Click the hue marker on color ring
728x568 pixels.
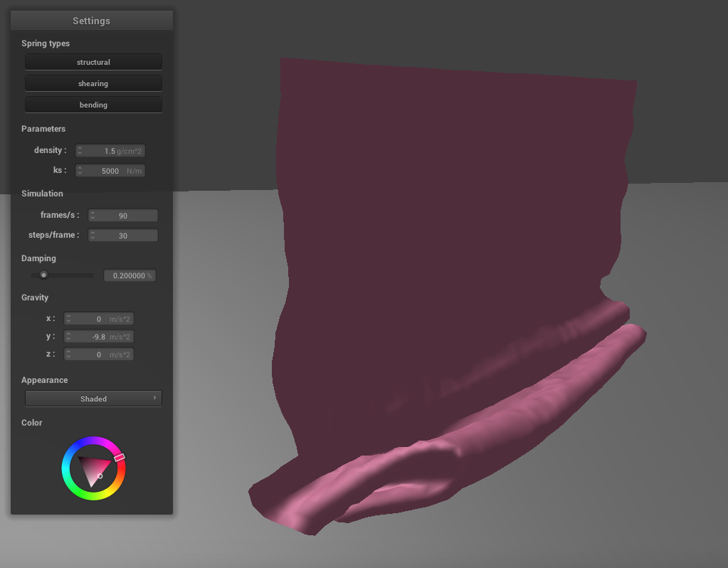click(120, 457)
